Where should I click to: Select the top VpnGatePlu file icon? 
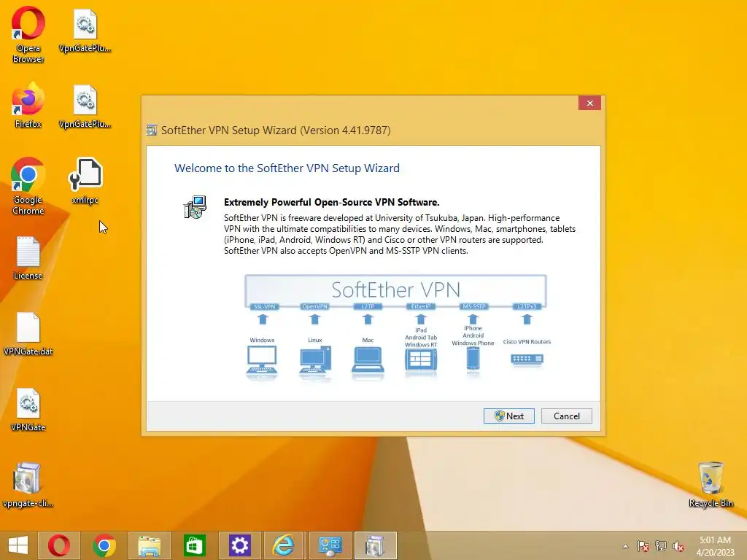click(x=85, y=31)
